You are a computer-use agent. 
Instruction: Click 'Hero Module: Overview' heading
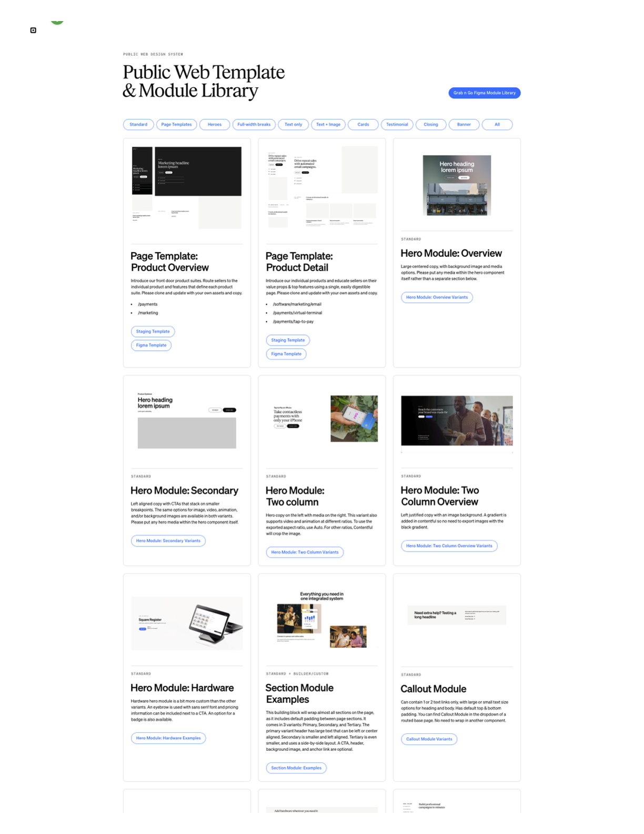coord(451,253)
